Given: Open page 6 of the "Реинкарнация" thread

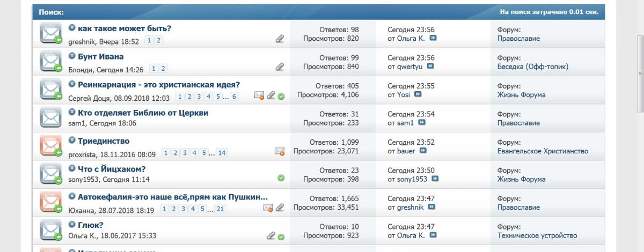Looking at the screenshot, I should (234, 97).
